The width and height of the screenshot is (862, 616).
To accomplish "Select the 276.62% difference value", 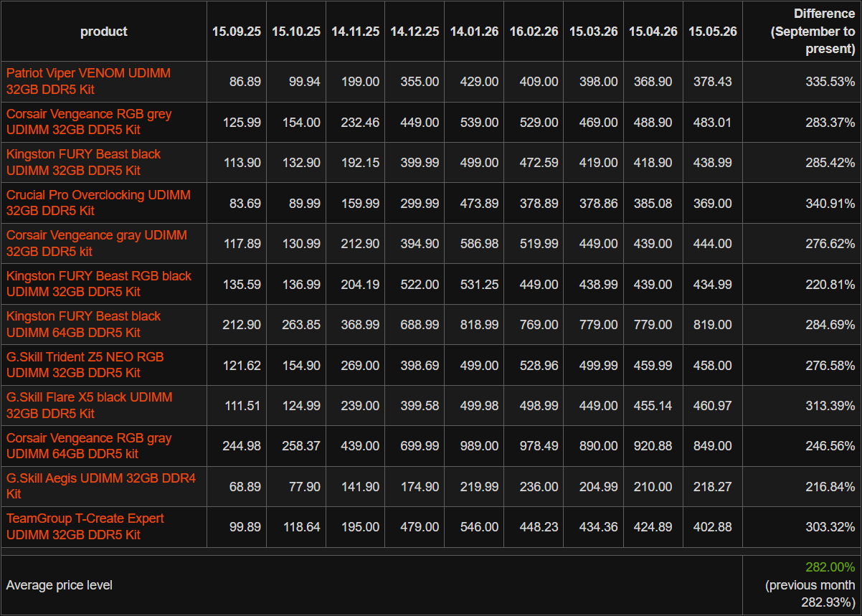I will pos(830,244).
